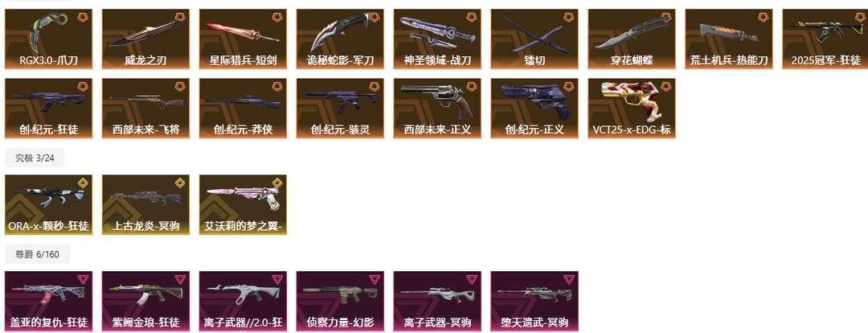Click the 西部未来-正义 revolver skin
This screenshot has height=333, width=868.
[x=437, y=108]
